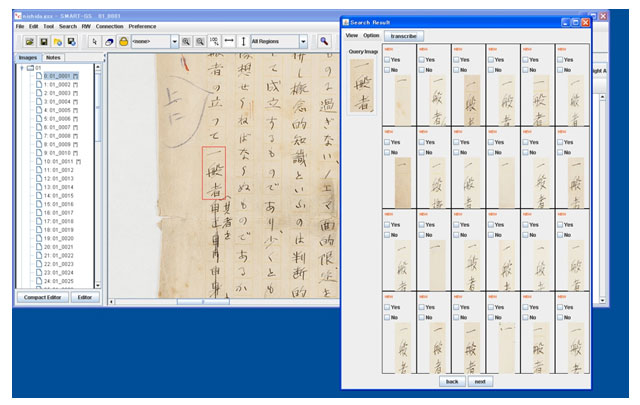Click the zoom out magnifier icon
The width and height of the screenshot is (640, 405).
[x=201, y=41]
